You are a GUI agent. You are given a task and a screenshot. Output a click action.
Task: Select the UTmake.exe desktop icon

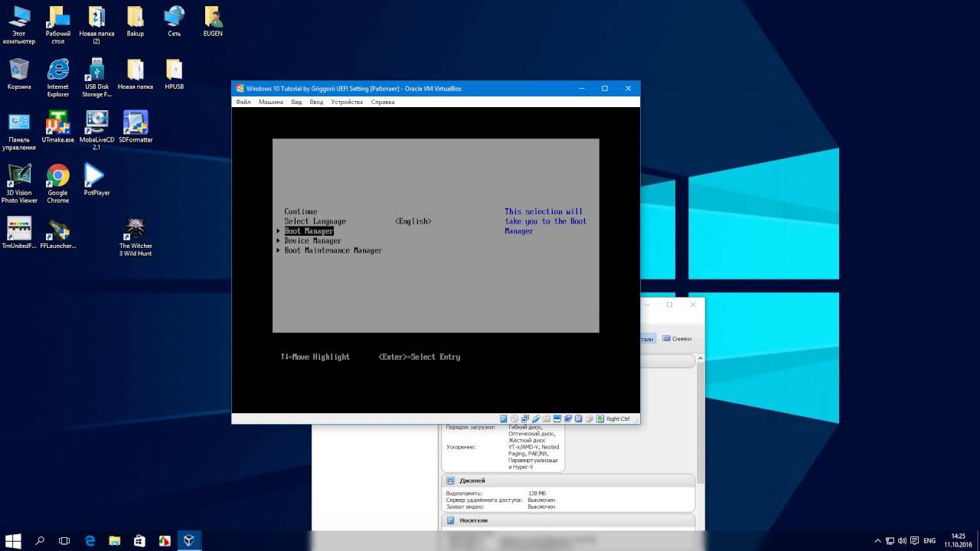[x=58, y=128]
